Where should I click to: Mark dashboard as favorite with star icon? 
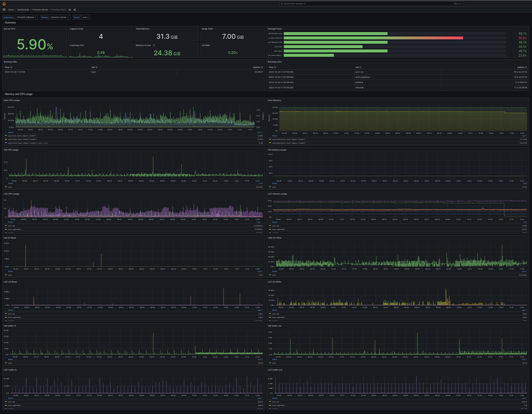[70, 10]
